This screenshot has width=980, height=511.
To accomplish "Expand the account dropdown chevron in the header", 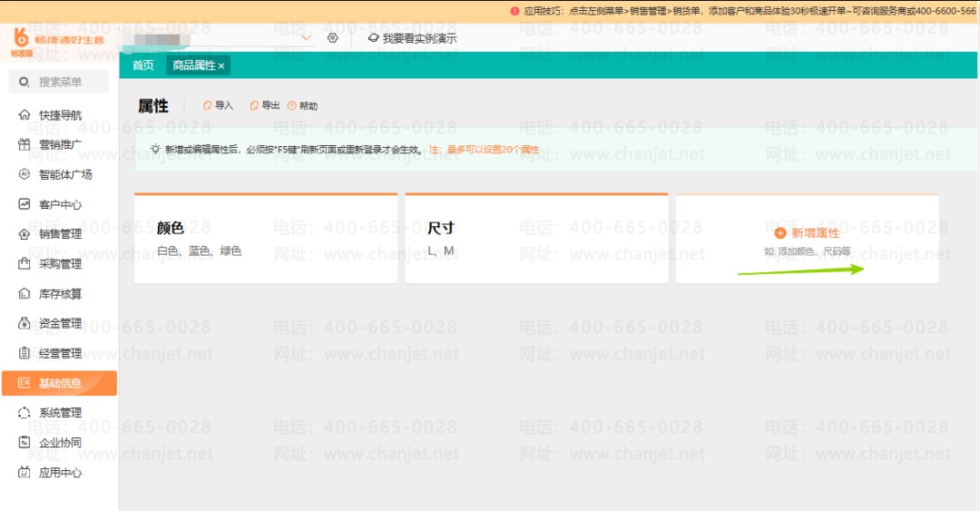I will 307,38.
